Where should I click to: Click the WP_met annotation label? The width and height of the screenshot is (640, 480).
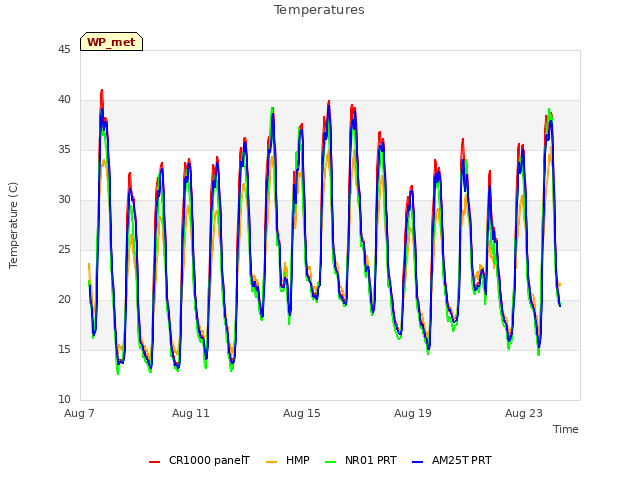pos(111,42)
